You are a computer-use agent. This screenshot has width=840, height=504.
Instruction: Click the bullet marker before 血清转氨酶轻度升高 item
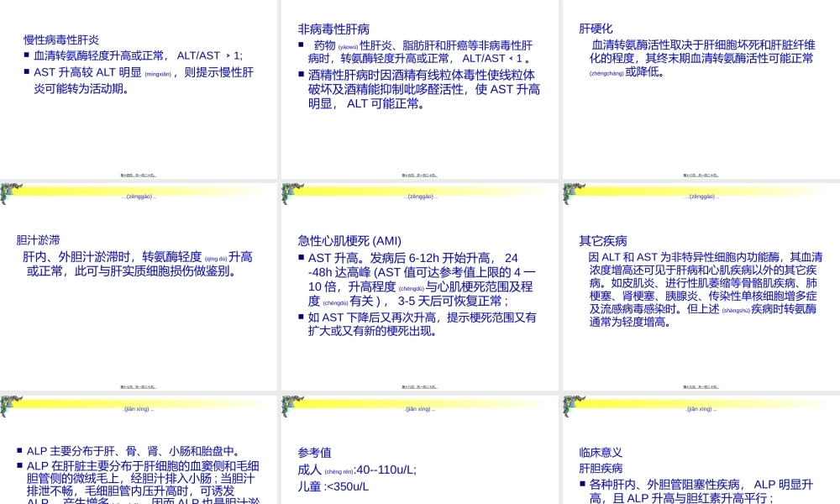[28, 55]
